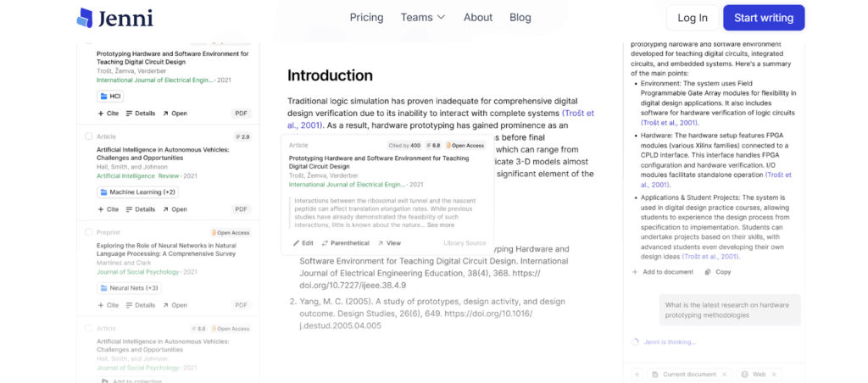
Task: Check the bottom Article checkbox in library
Action: (x=89, y=328)
